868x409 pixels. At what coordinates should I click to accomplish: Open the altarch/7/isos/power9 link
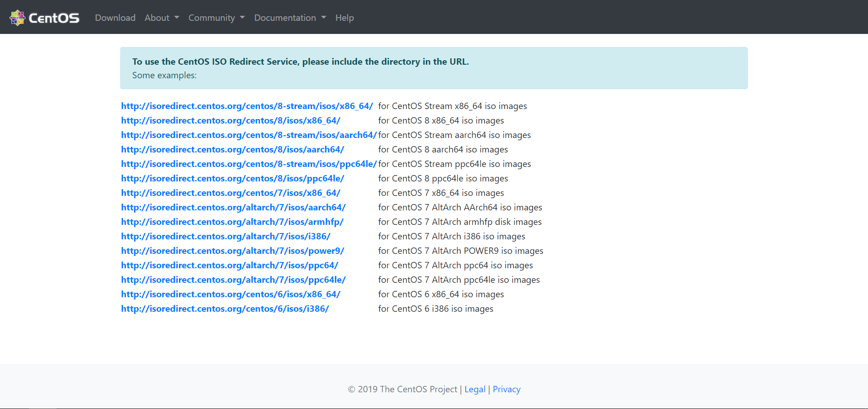(x=232, y=251)
